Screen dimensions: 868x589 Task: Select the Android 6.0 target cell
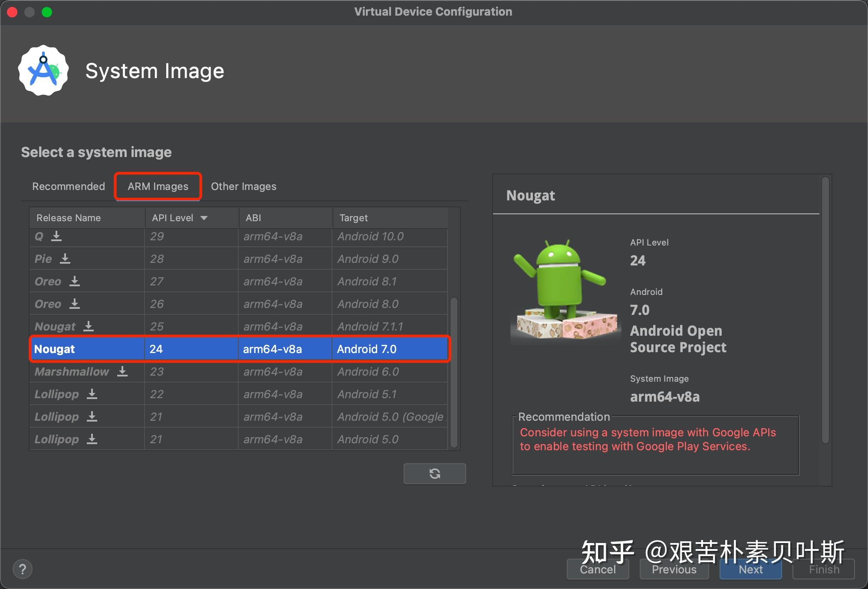(x=390, y=372)
